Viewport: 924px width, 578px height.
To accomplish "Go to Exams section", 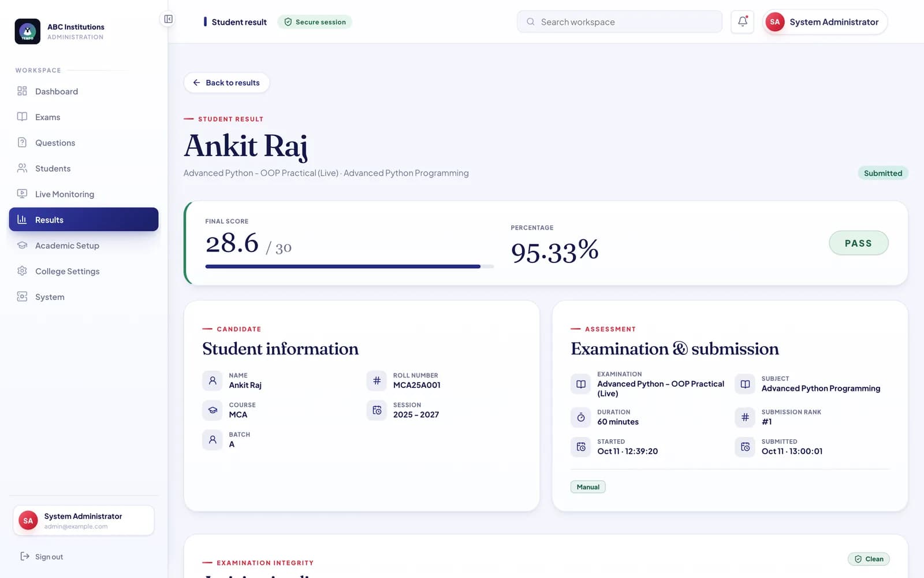I will (84, 117).
